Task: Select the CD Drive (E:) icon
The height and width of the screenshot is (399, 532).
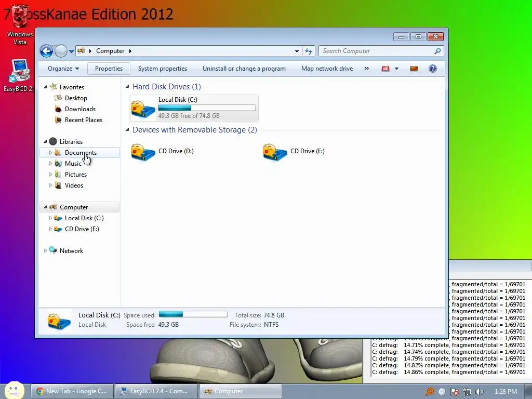Action: click(275, 152)
